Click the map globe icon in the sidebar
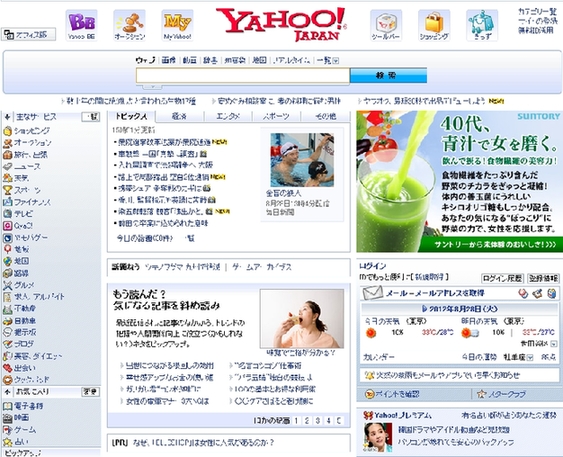This screenshot has width=563, height=457. pos(8,261)
